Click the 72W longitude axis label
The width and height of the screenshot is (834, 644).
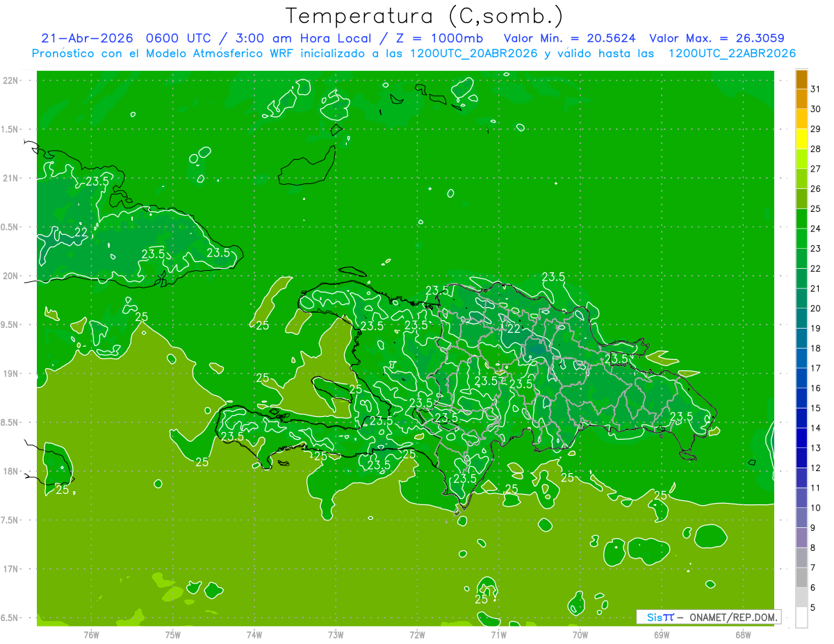point(417,634)
